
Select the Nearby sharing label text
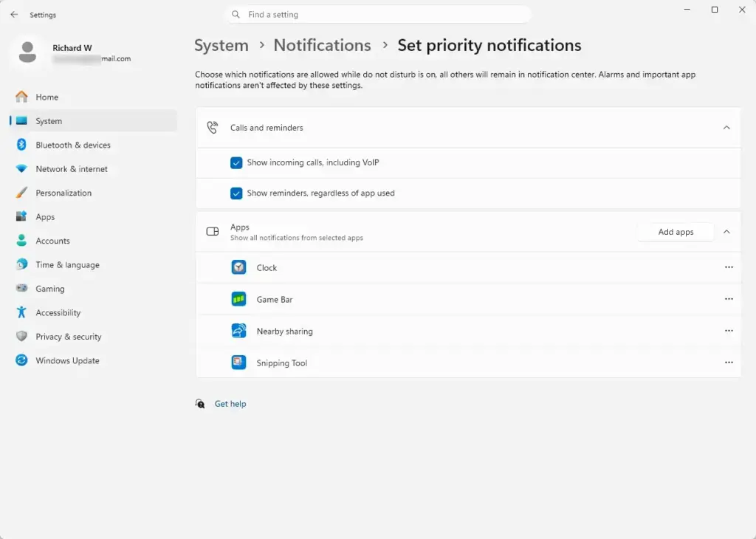(284, 332)
